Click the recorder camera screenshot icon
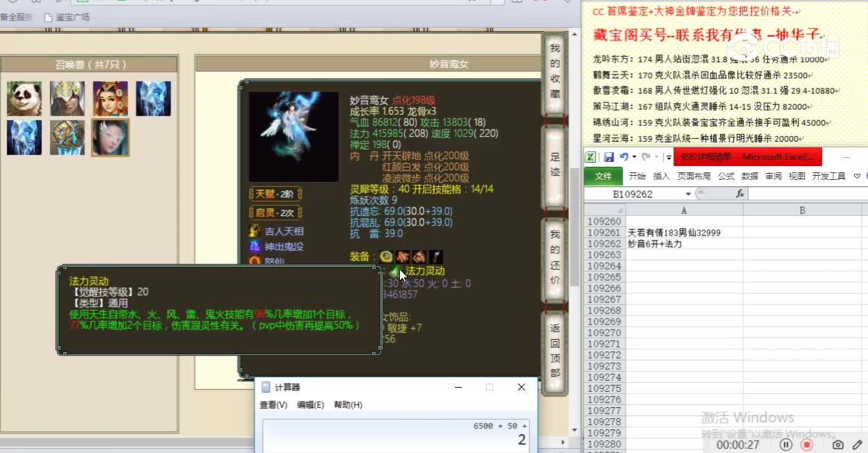 pos(838,445)
